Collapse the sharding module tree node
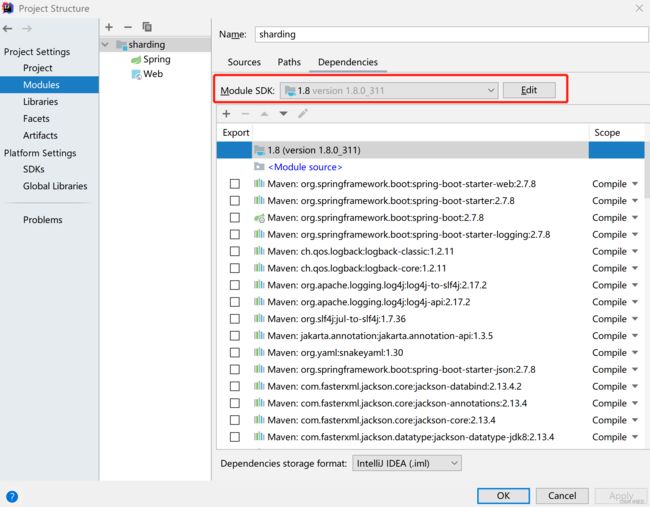The width and height of the screenshot is (650, 507). 105,44
